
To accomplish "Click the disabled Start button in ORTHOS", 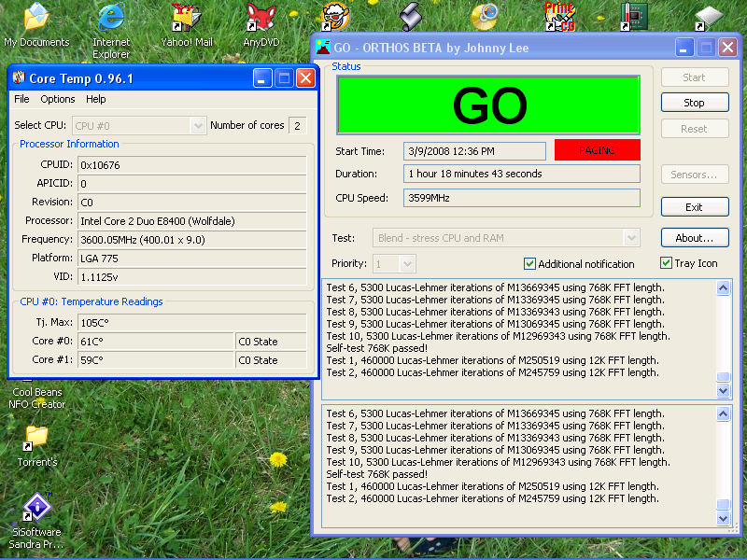I will pyautogui.click(x=695, y=77).
